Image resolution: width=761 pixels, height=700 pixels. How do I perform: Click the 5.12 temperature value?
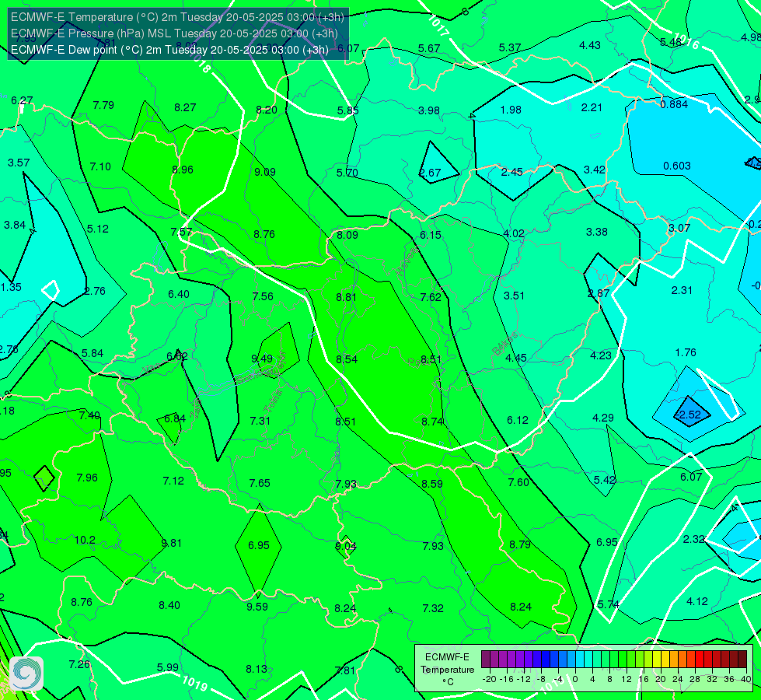pos(97,229)
